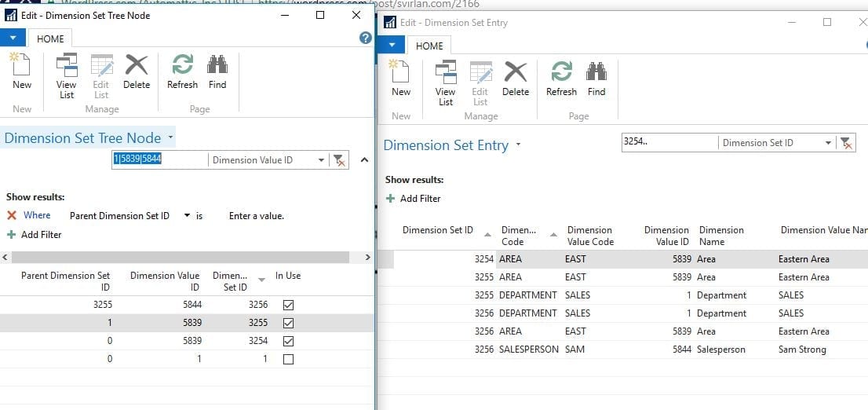Click the app icon of Dimension Set Entry window

[x=390, y=22]
